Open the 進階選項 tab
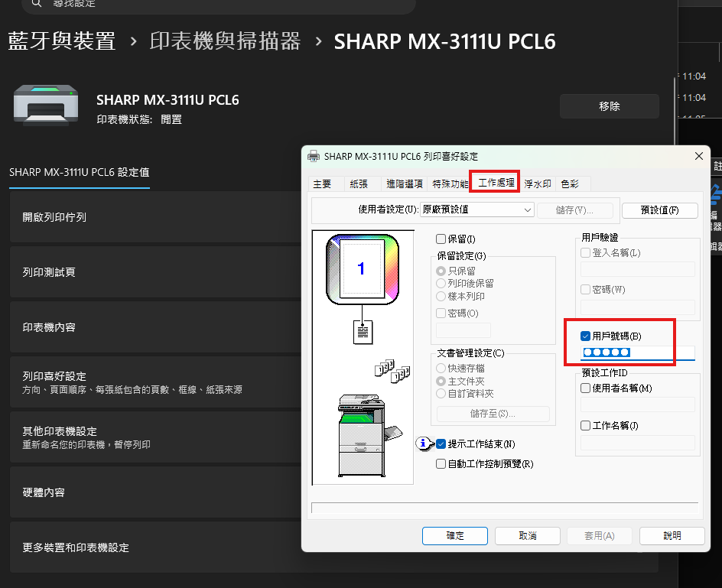 pos(405,184)
